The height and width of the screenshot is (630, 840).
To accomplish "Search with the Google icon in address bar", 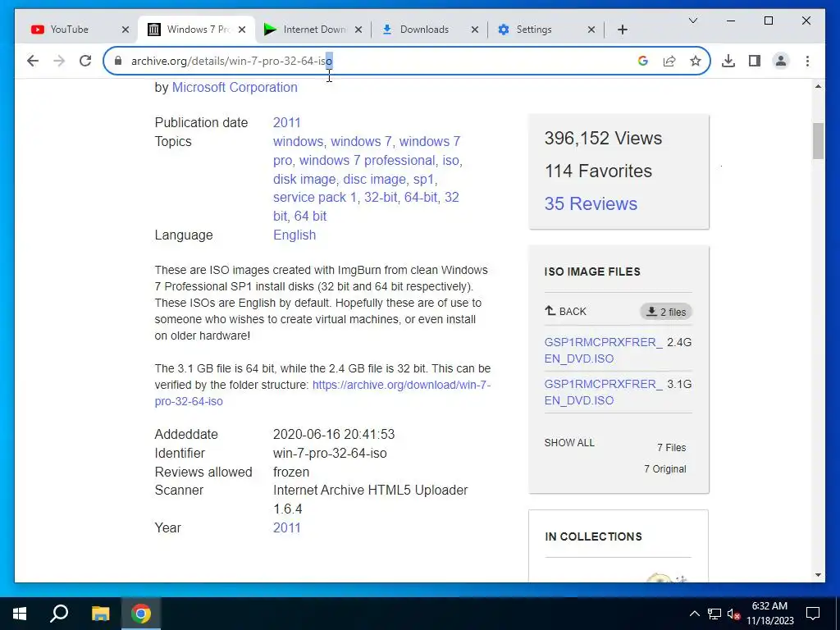I will [x=643, y=61].
